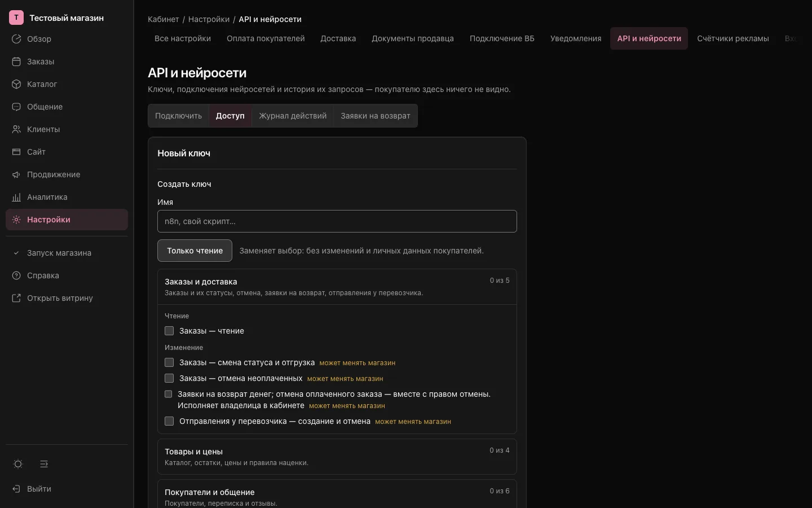Image resolution: width=812 pixels, height=508 pixels.
Task: Switch to the Подключить tab
Action: pyautogui.click(x=178, y=116)
